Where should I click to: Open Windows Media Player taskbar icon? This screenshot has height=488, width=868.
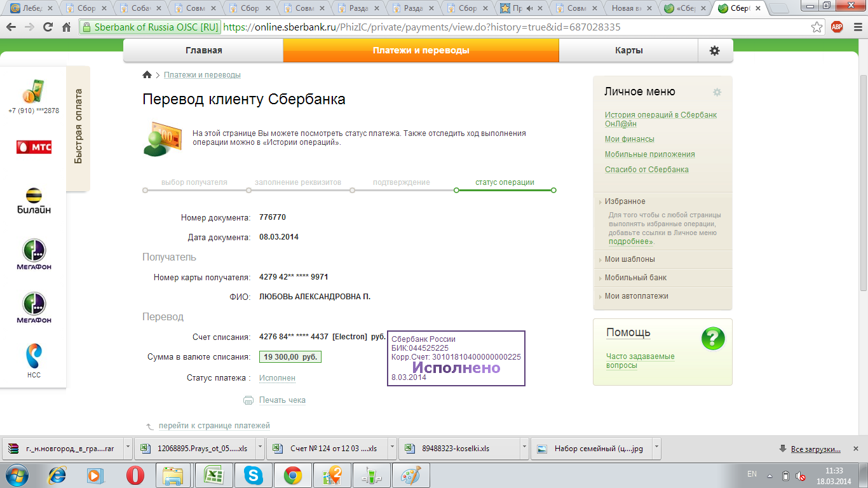(x=95, y=475)
